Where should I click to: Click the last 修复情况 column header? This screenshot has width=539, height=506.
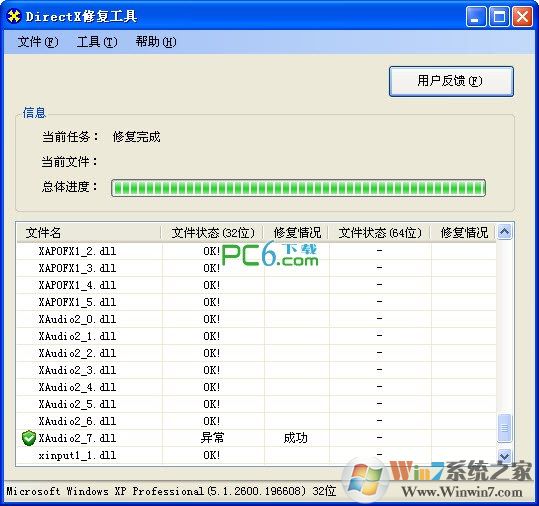463,233
